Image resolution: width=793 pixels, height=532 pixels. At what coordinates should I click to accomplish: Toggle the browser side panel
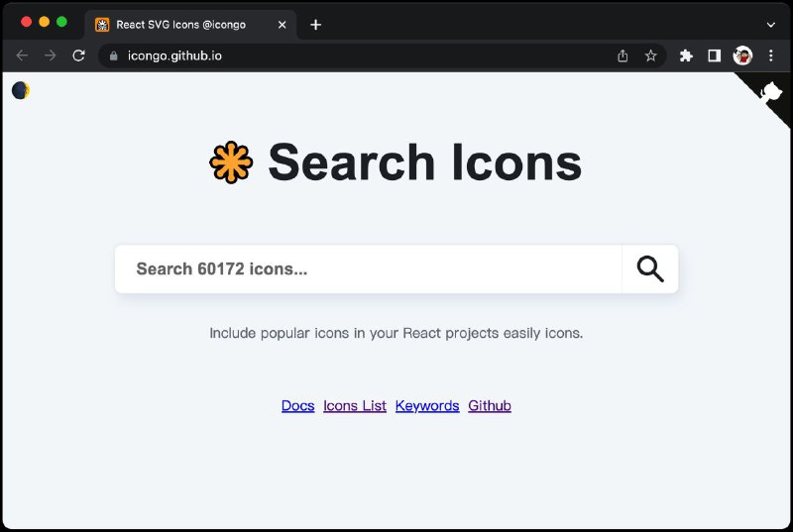pyautogui.click(x=714, y=55)
